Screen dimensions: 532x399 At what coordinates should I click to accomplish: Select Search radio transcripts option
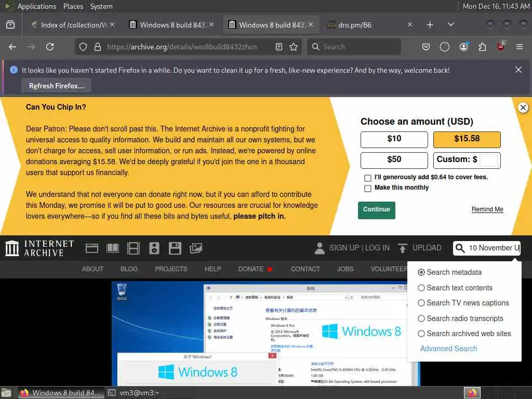(x=421, y=318)
